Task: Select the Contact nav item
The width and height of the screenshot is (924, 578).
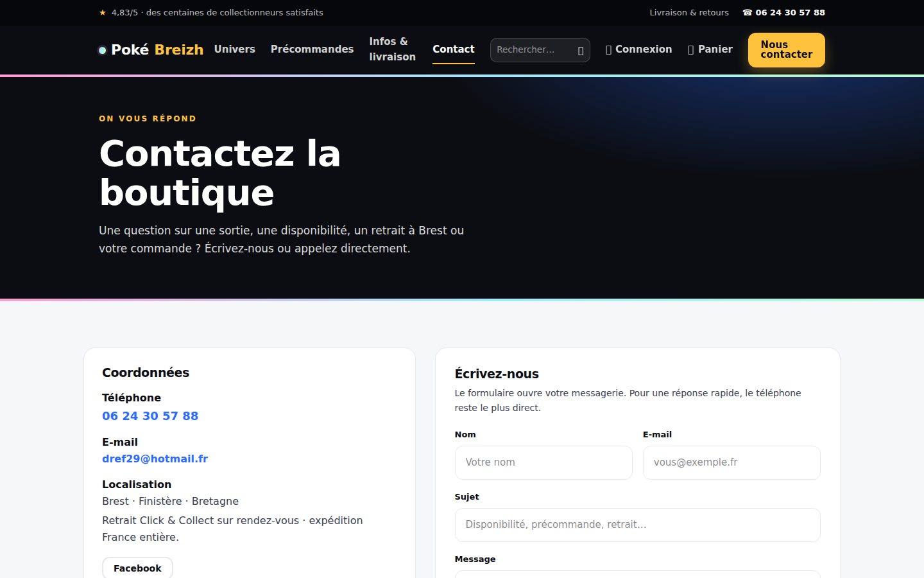Action: pyautogui.click(x=454, y=49)
